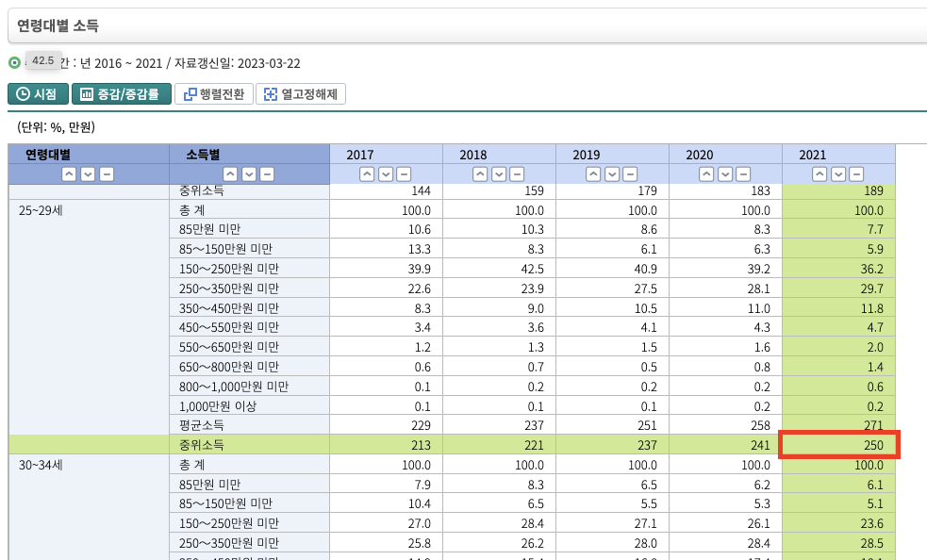The height and width of the screenshot is (560, 927).
Task: Clear sort on 2018 column
Action: 517,173
